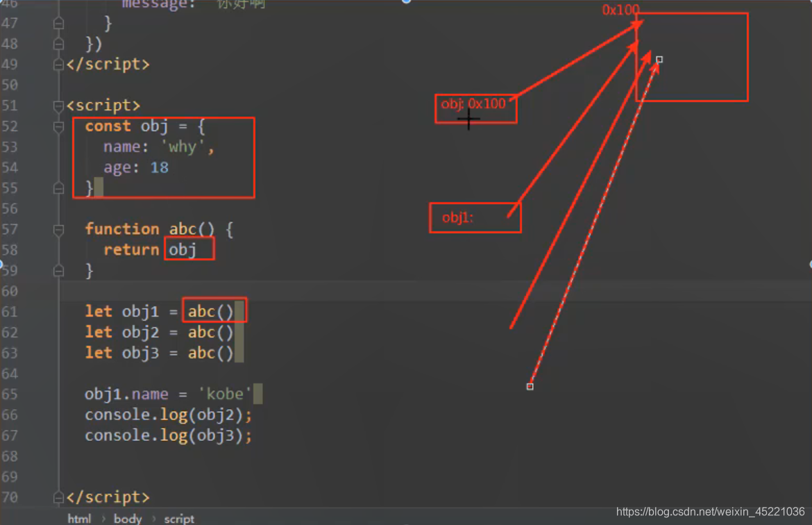Click 'function' keyword on line 57

click(x=122, y=229)
